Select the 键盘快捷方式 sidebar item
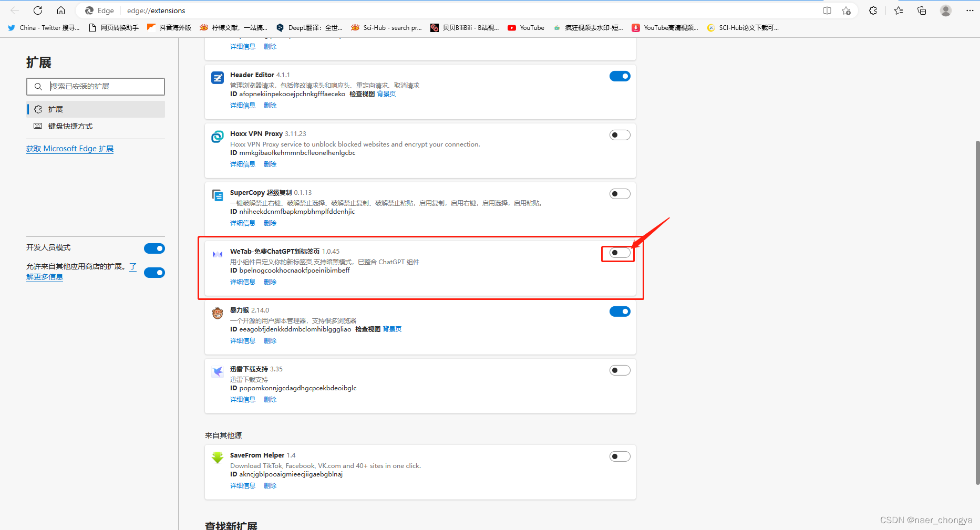Viewport: 980px width, 530px height. coord(96,126)
